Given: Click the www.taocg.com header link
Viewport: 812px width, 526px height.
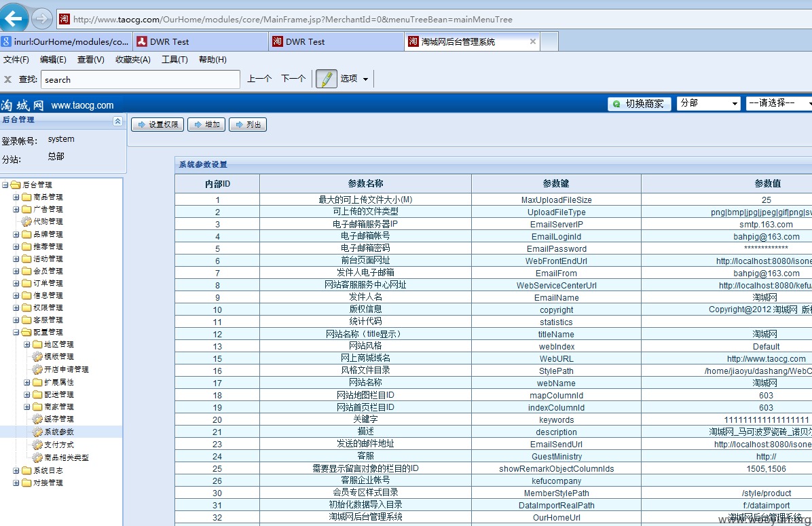Looking at the screenshot, I should (82, 105).
